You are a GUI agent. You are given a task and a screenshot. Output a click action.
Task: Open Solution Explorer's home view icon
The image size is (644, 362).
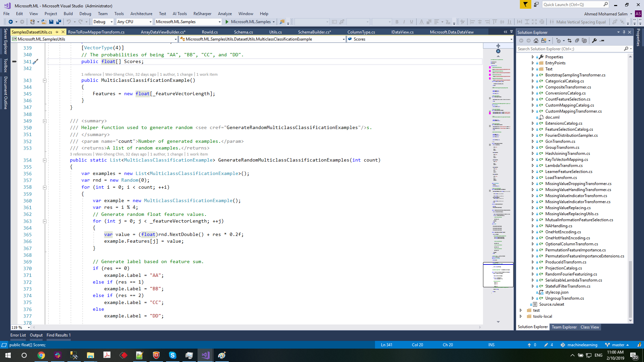coord(536,40)
